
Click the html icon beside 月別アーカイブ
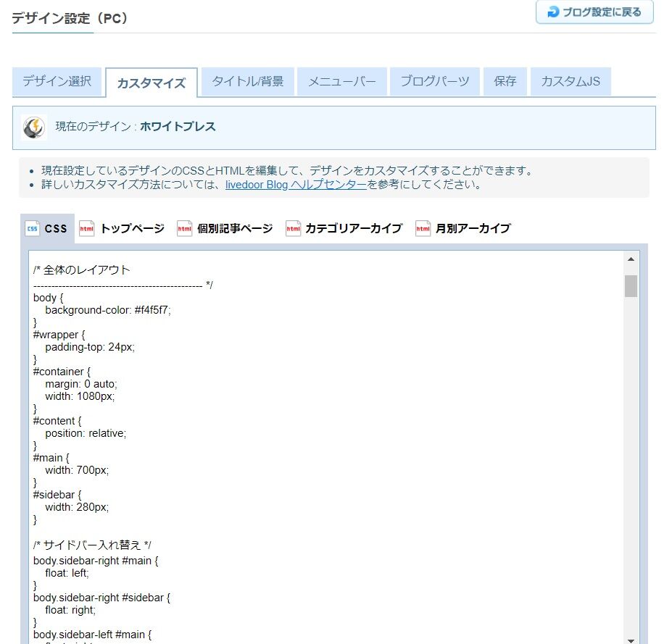[423, 228]
